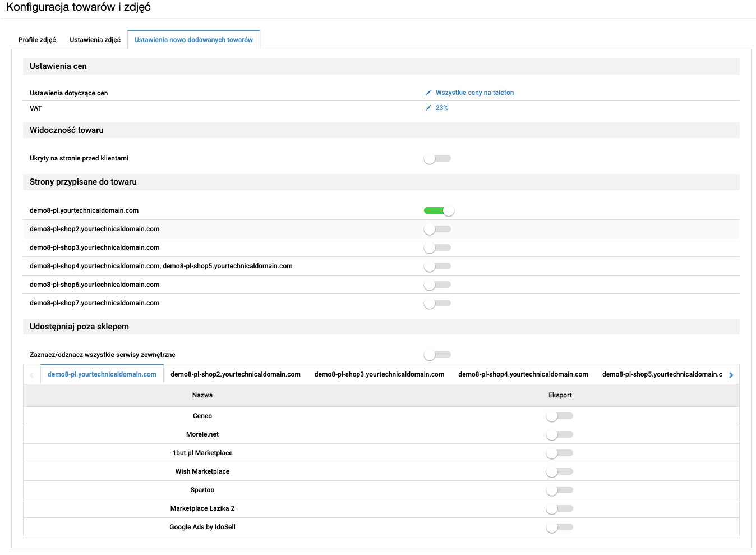
Task: Enable Morele.net export toggle
Action: (x=560, y=434)
